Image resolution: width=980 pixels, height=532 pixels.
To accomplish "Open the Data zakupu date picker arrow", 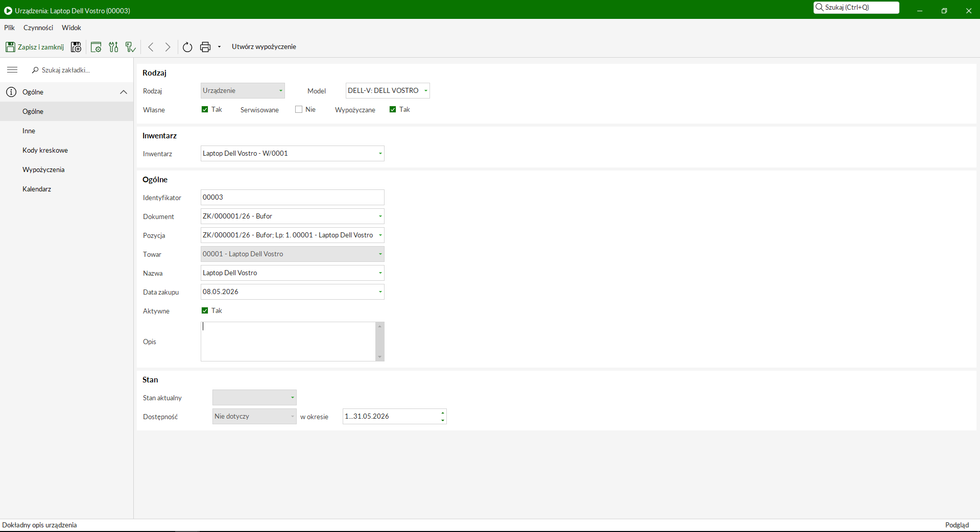I will [380, 292].
